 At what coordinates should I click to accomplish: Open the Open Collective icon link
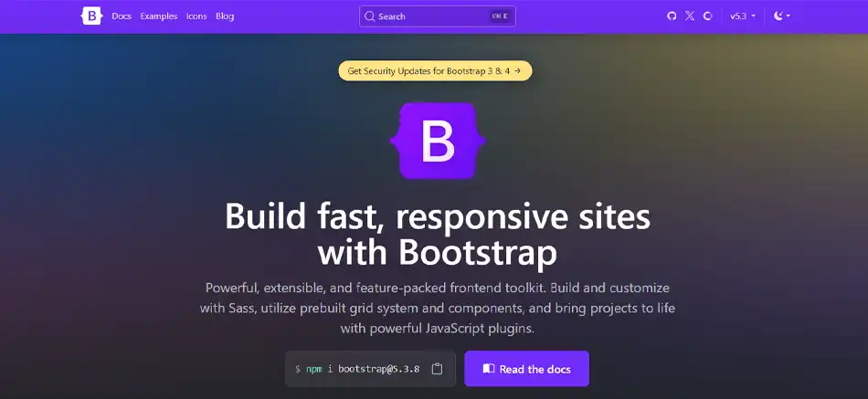pyautogui.click(x=707, y=16)
